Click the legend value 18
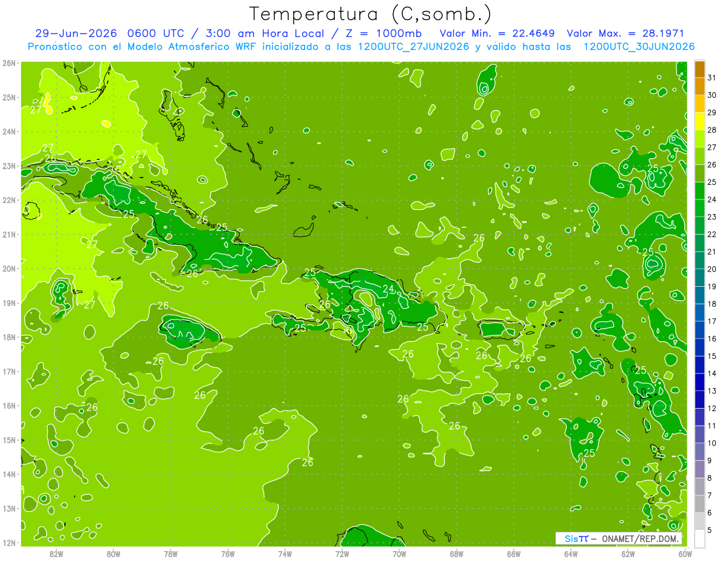The width and height of the screenshot is (728, 562). 712,304
